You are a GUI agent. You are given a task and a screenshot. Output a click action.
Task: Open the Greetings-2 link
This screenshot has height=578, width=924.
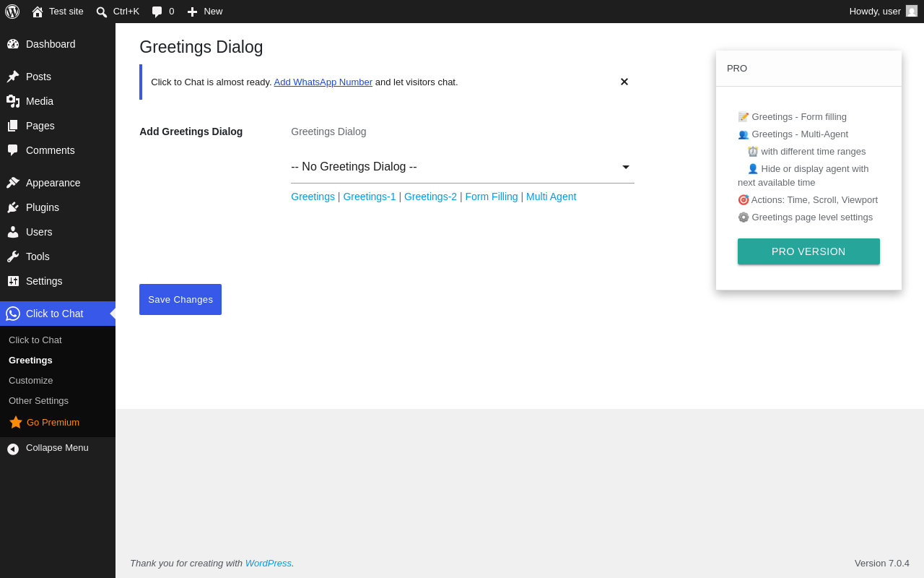tap(430, 197)
